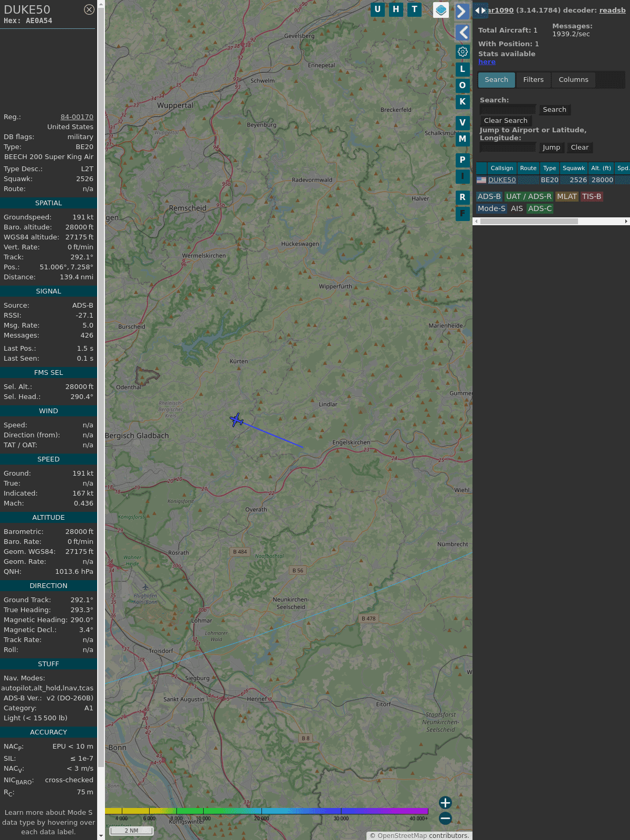Toggle the R map button
Viewport: 630px width, 840px height.
(x=463, y=197)
